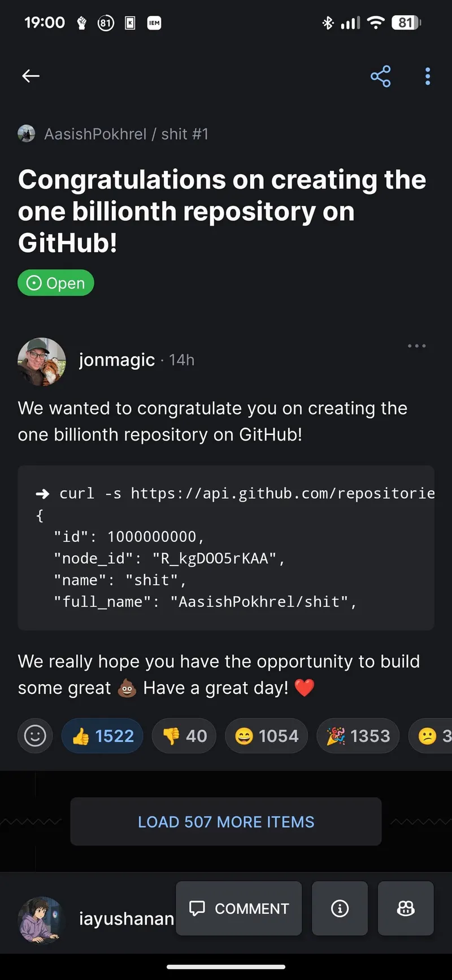Viewport: 452px width, 980px height.
Task: Toggle the party popper reaction 1353
Action: pos(358,736)
